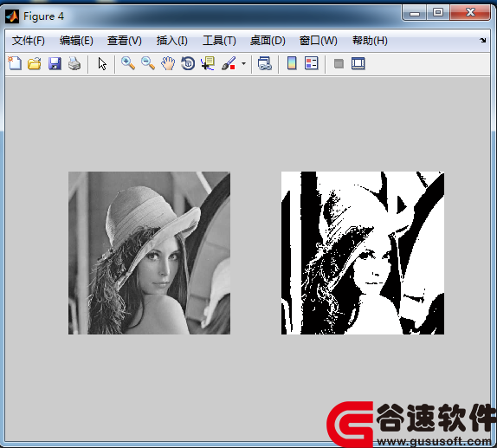The width and height of the screenshot is (497, 448).
Task: Open the 工具(T) menu
Action: click(219, 41)
